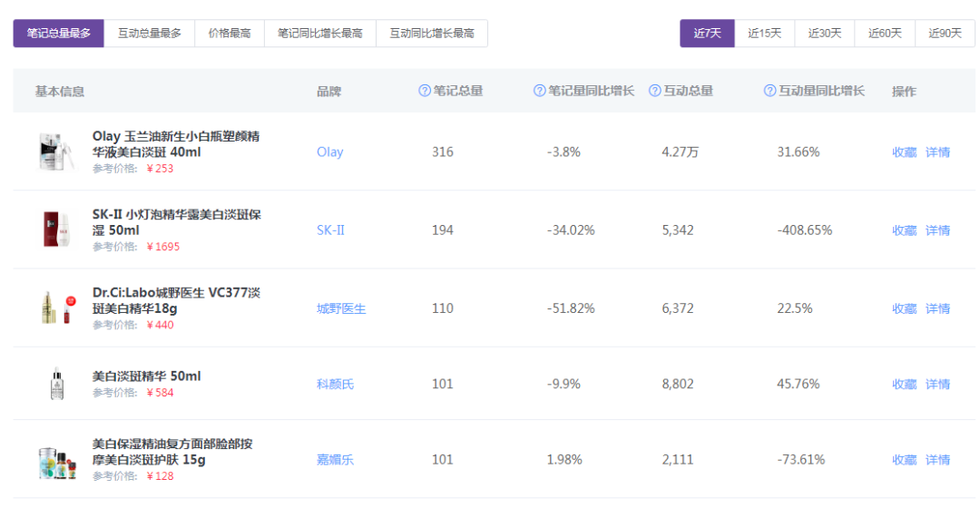Click the SK-II 小灯泡精华露 product title
The height and width of the screenshot is (508, 980).
point(177,222)
